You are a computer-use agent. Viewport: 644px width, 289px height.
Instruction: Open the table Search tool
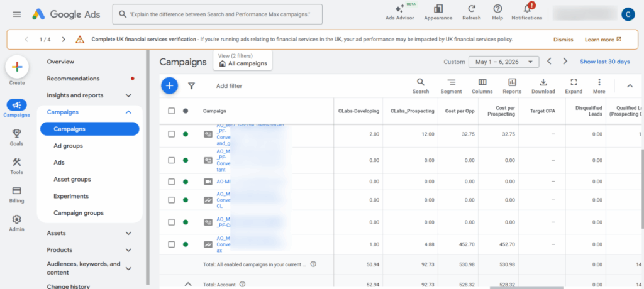click(421, 86)
